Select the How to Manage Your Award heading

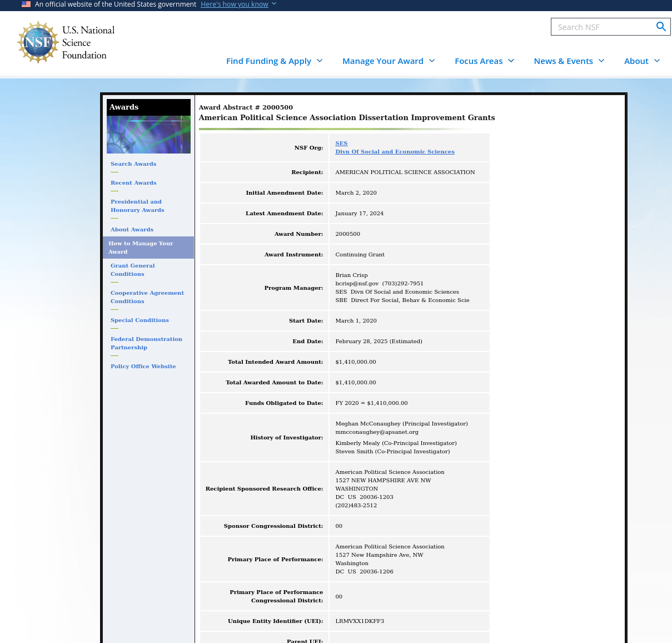(x=148, y=248)
